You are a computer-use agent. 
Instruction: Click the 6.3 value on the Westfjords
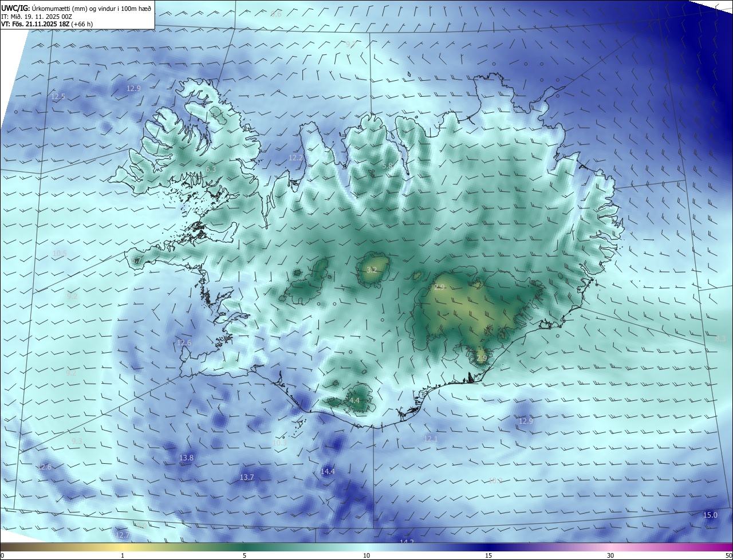point(211,169)
